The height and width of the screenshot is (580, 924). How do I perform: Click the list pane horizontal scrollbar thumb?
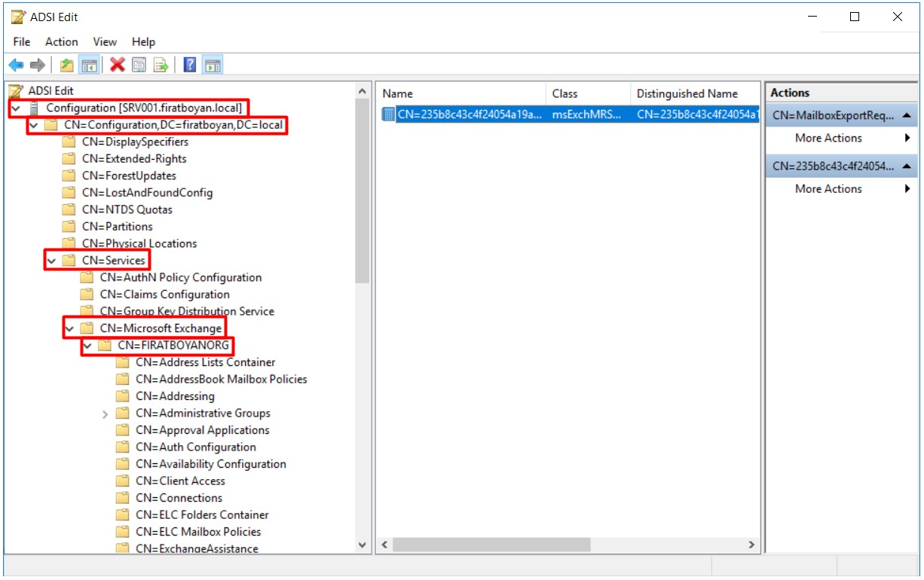(x=491, y=544)
